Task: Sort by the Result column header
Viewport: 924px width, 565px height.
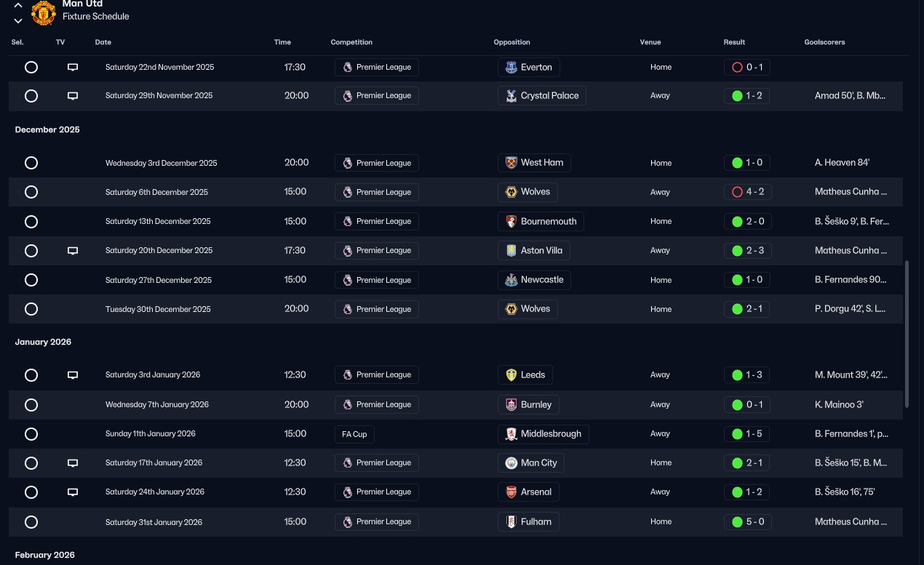Action: (x=734, y=42)
